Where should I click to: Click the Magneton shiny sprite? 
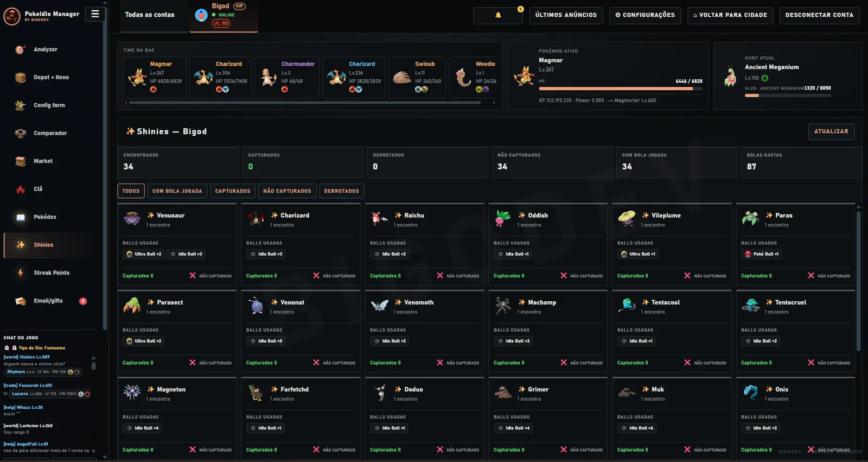click(132, 392)
